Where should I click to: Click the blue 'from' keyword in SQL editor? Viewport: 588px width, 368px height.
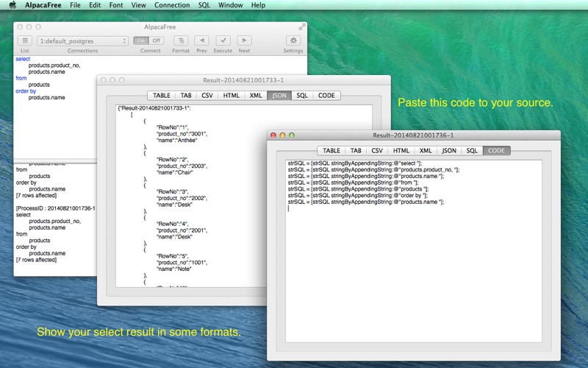21,78
